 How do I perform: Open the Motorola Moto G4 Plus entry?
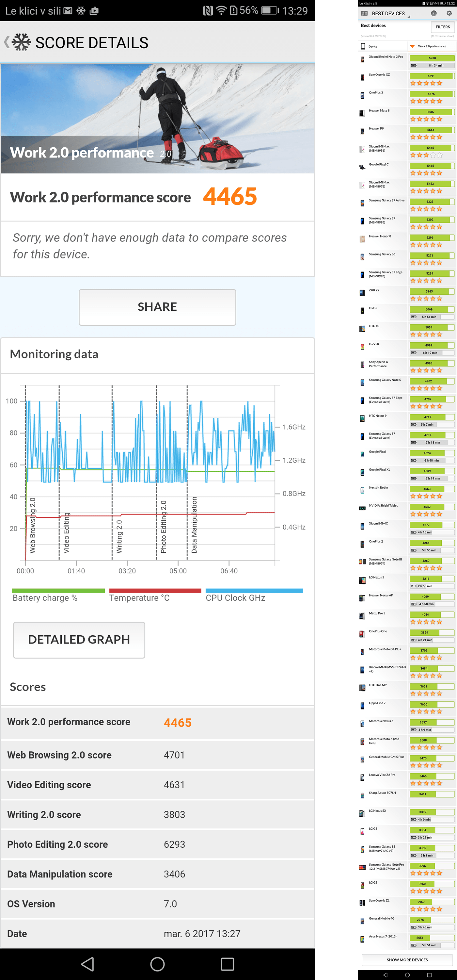[407, 654]
